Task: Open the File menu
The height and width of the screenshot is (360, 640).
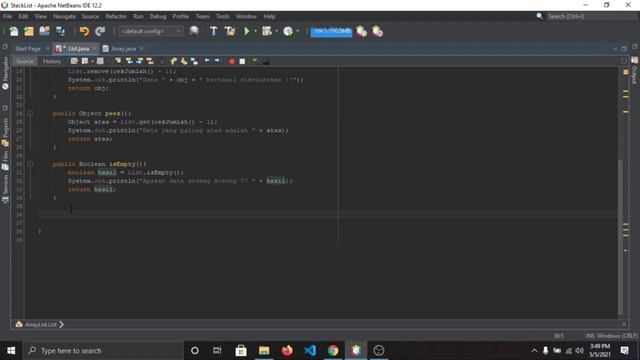Action: point(7,16)
